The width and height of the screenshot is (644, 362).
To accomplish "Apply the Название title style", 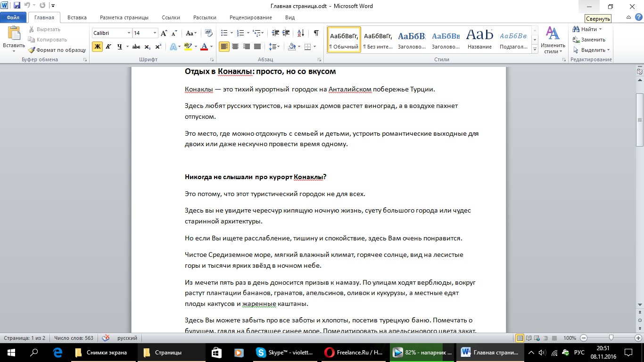I will click(x=479, y=40).
